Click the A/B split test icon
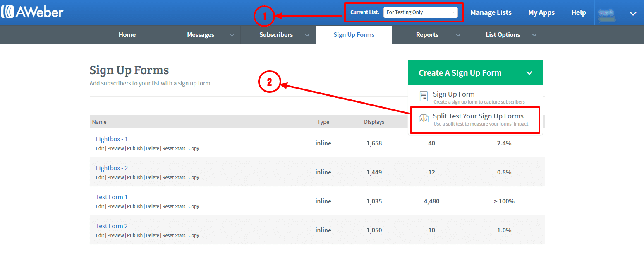Image resolution: width=644 pixels, height=261 pixels. point(424,118)
